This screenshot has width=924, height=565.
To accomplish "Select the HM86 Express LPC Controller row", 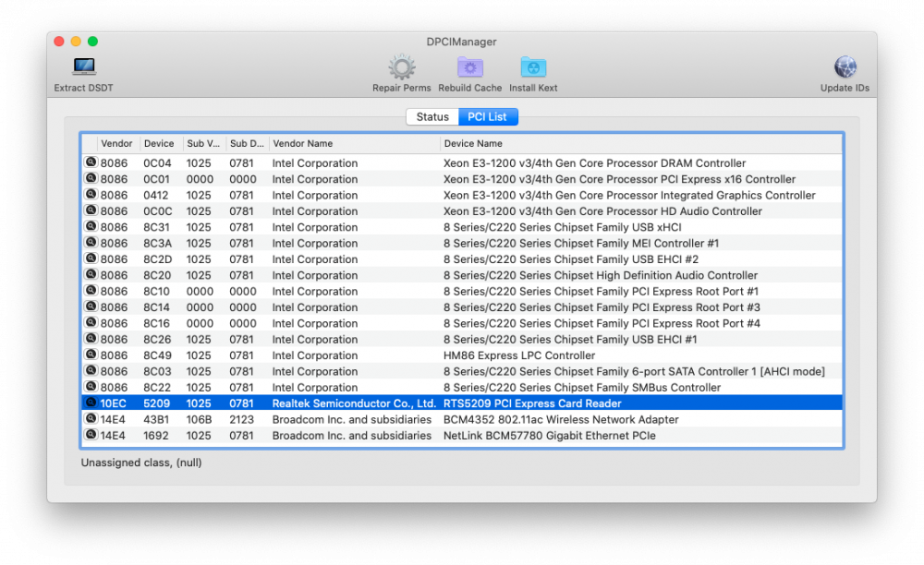I will tap(462, 355).
